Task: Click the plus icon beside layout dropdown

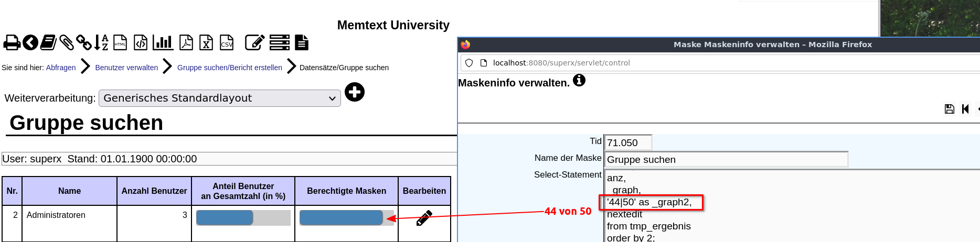Action: click(355, 92)
